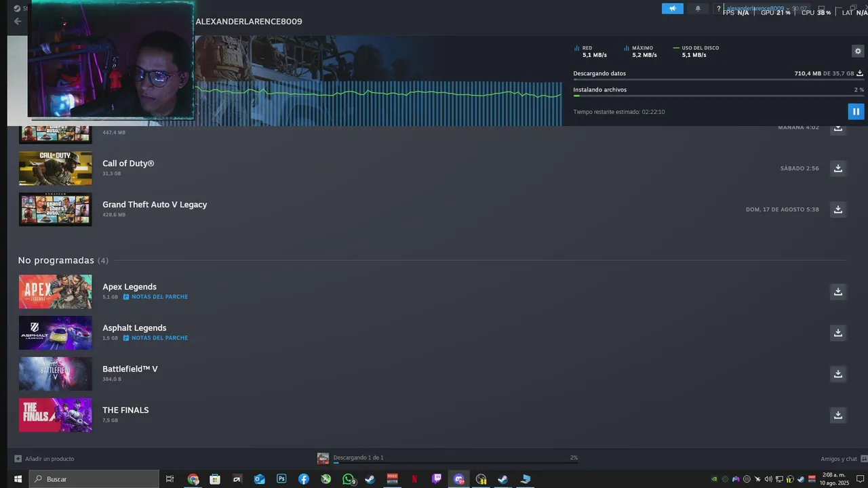Image resolution: width=868 pixels, height=488 pixels.
Task: Click Descargando 1 de 1 status
Action: [358, 457]
